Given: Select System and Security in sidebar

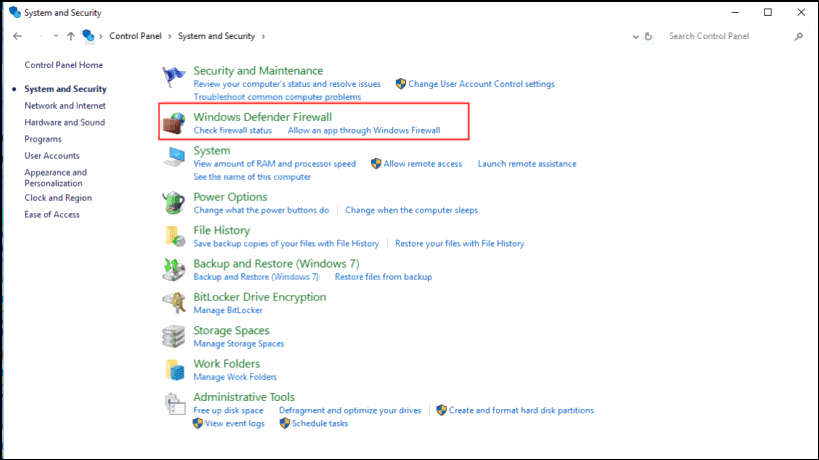Looking at the screenshot, I should click(x=65, y=89).
